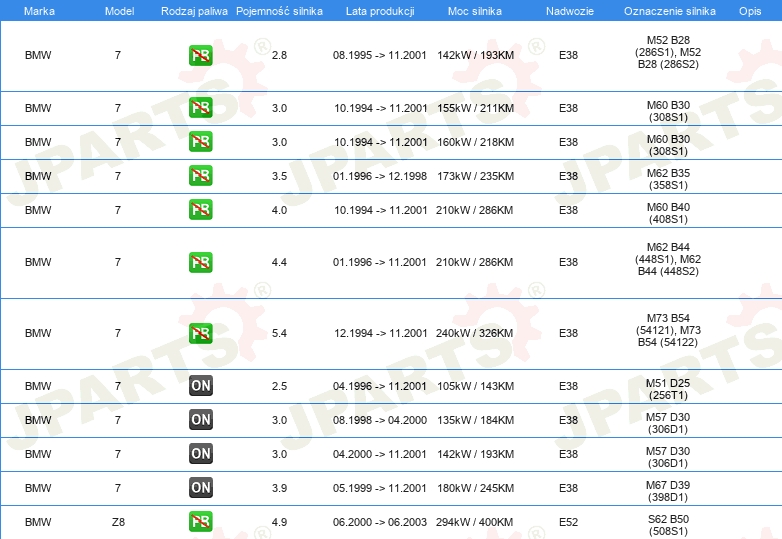Click the ON diesel icon in the 2.5 row
Image resolution: width=782 pixels, height=539 pixels.
pos(200,385)
